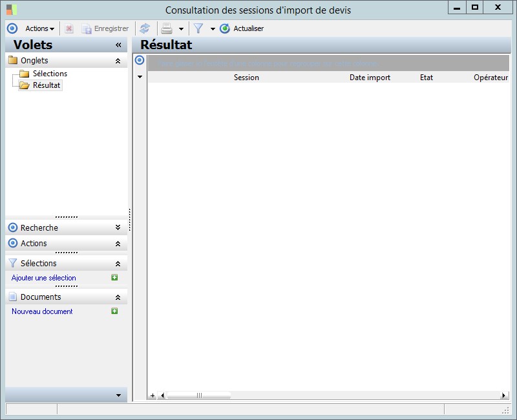The image size is (517, 420).
Task: Click the resize grip in status bar corner
Action: (505, 410)
